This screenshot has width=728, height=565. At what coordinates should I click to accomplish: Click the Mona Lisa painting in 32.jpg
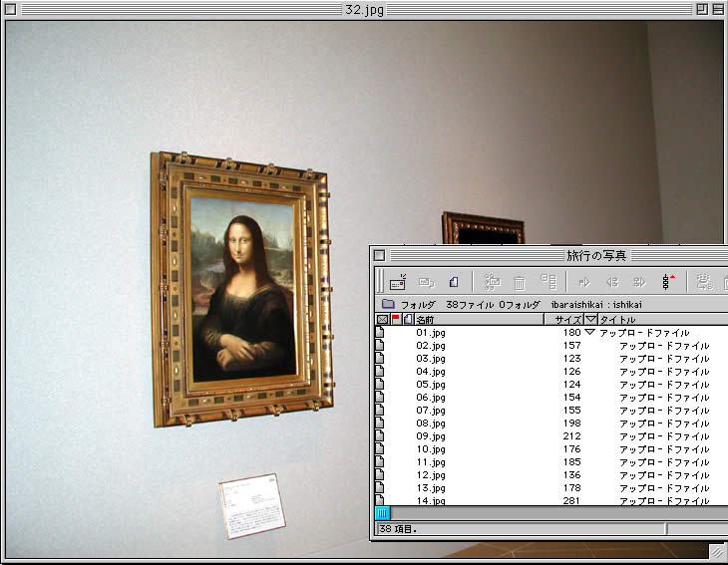point(242,288)
